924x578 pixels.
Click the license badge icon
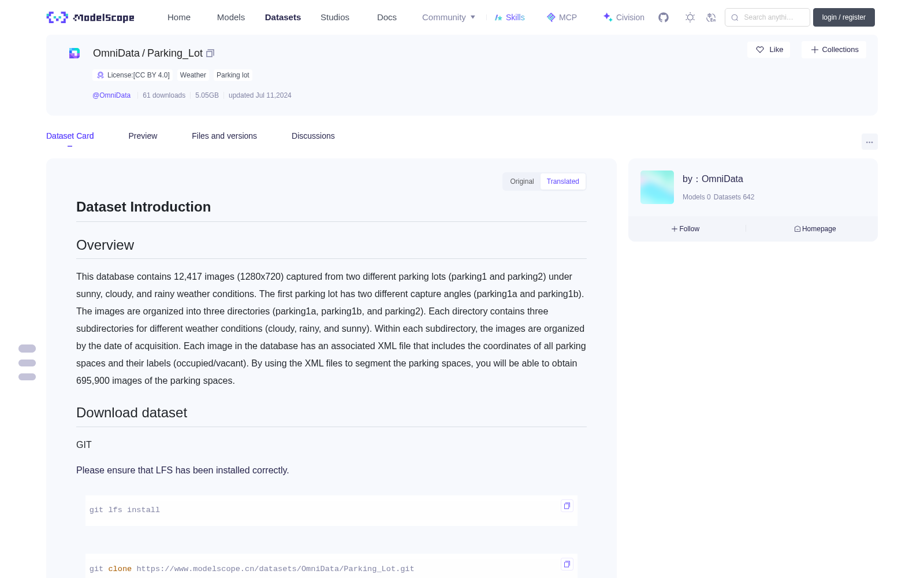click(100, 75)
